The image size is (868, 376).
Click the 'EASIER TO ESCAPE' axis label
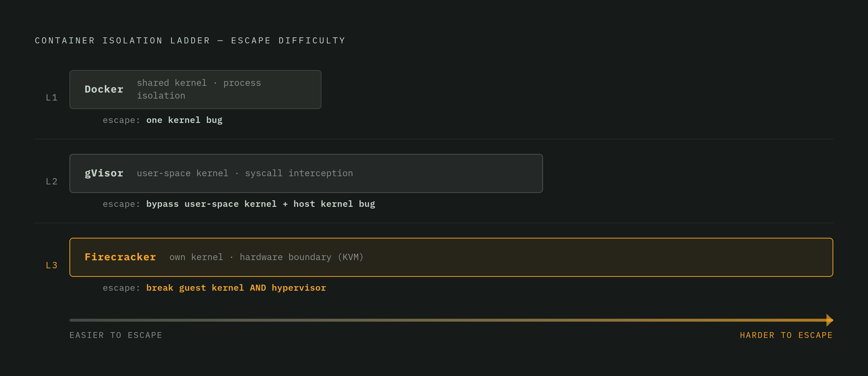point(115,335)
